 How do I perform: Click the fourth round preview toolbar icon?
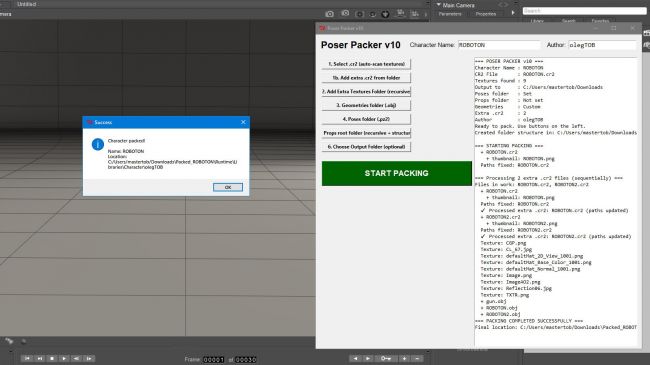372,14
